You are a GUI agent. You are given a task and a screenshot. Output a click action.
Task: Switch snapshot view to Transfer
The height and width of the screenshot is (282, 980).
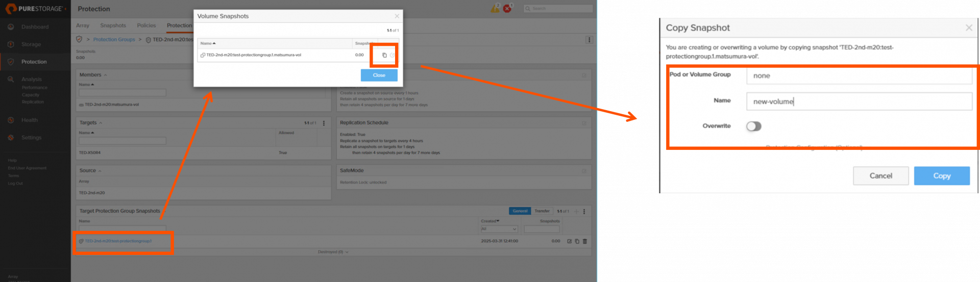(542, 211)
